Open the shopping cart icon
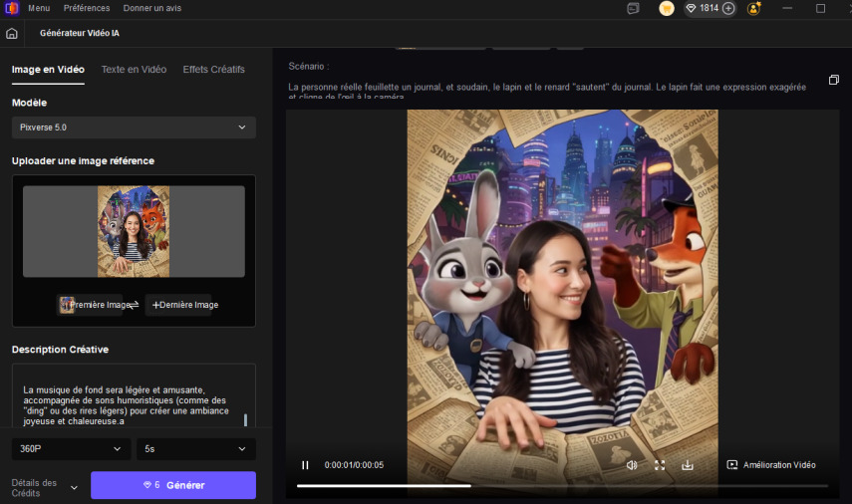Viewport: 852px width, 504px height. [666, 8]
